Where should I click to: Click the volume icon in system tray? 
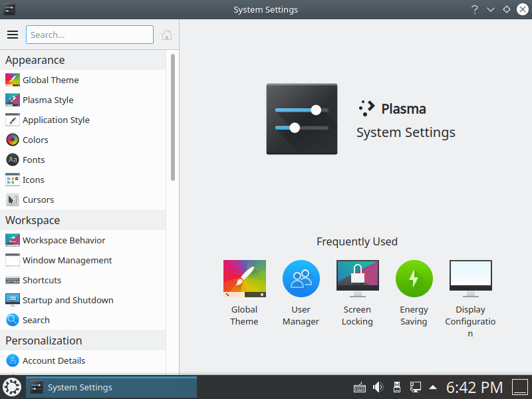[378, 387]
